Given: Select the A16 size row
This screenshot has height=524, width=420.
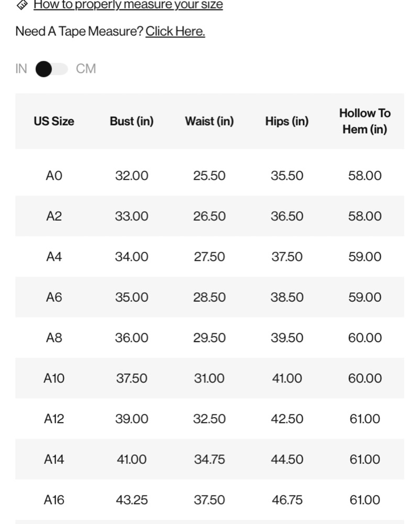Looking at the screenshot, I should point(209,500).
